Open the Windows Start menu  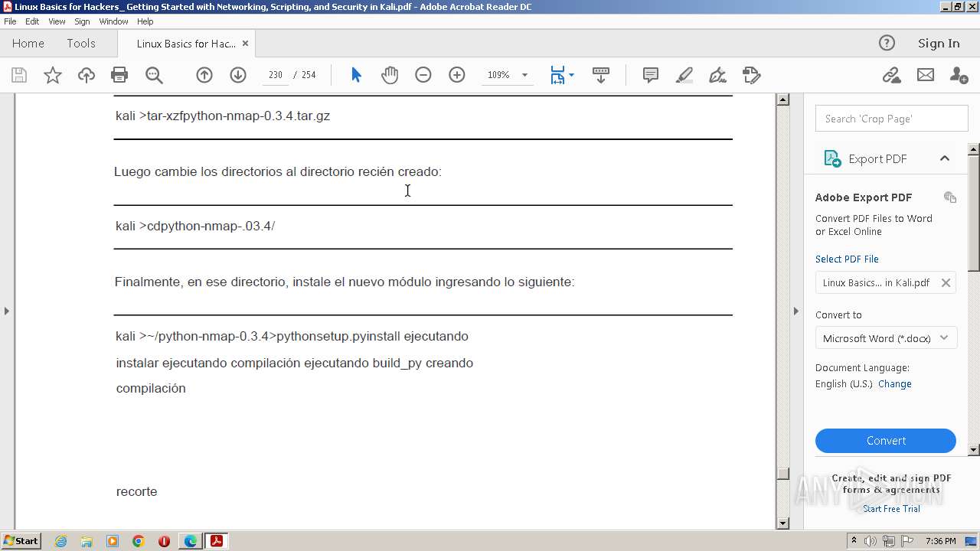(x=21, y=541)
